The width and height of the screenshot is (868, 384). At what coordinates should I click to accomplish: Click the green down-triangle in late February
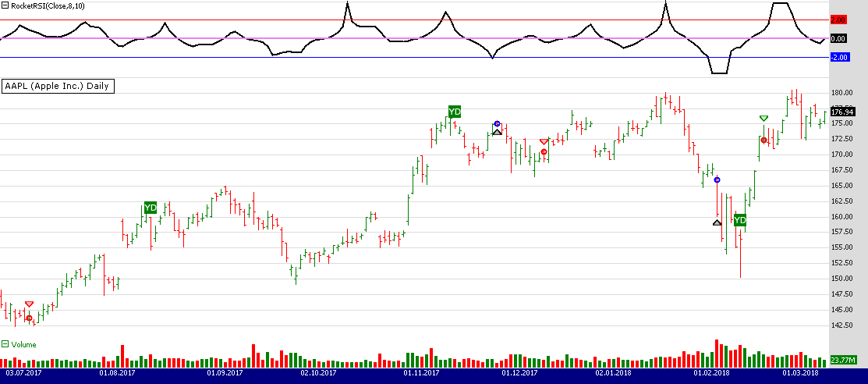[x=763, y=118]
